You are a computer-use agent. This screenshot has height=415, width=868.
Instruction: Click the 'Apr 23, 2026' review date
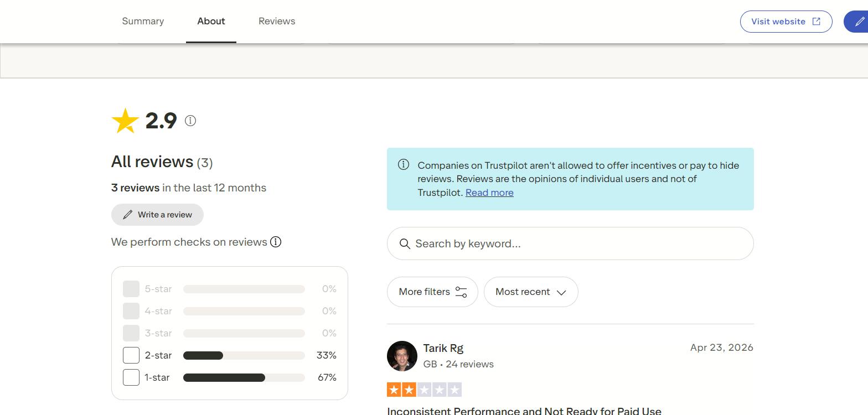pos(721,347)
